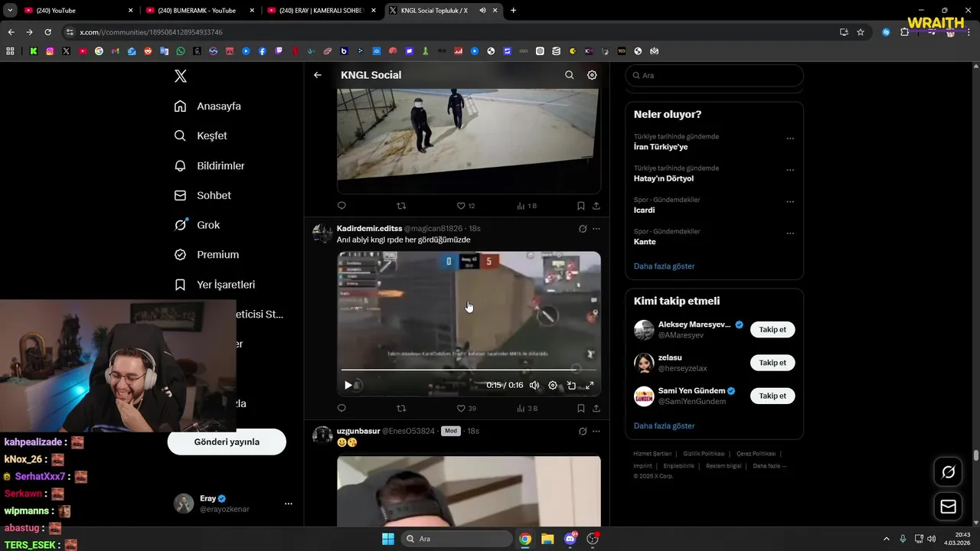This screenshot has height=551, width=980.
Task: Like the post with 12 likes
Action: 465,206
